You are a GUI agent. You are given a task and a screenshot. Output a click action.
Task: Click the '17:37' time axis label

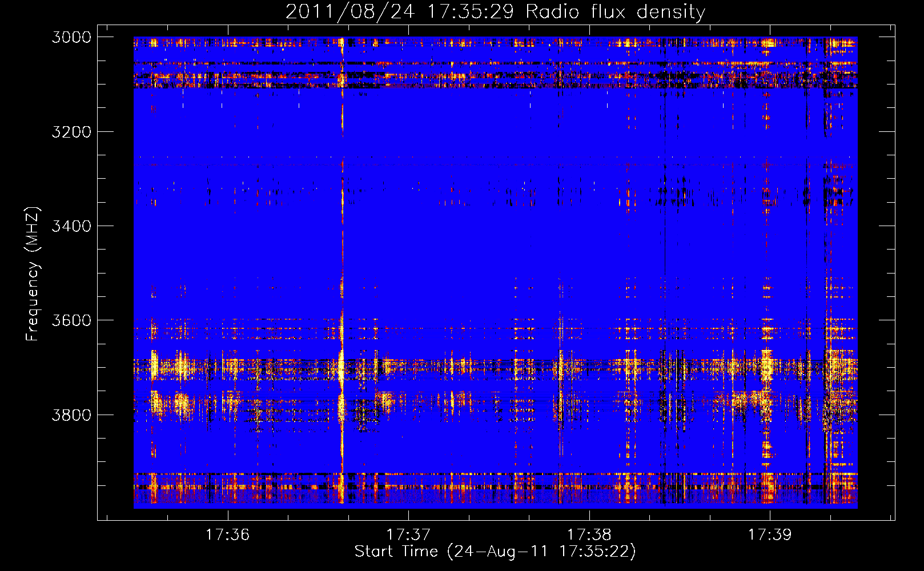(408, 534)
